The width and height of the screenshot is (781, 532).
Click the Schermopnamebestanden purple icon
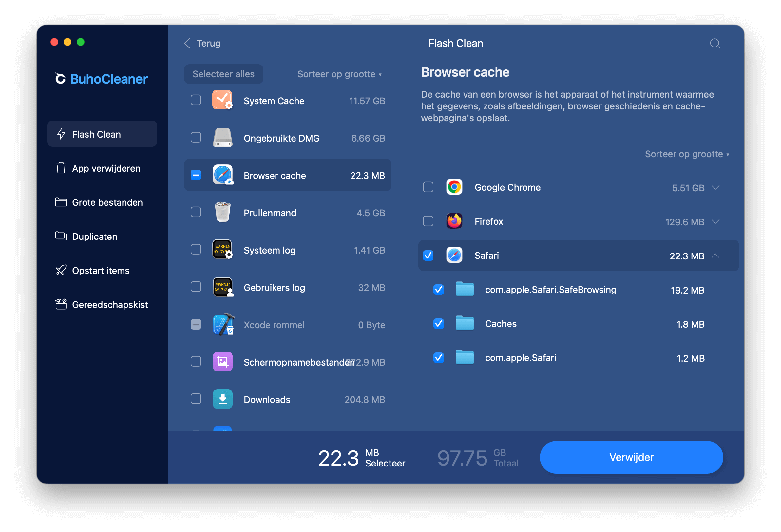pyautogui.click(x=222, y=362)
